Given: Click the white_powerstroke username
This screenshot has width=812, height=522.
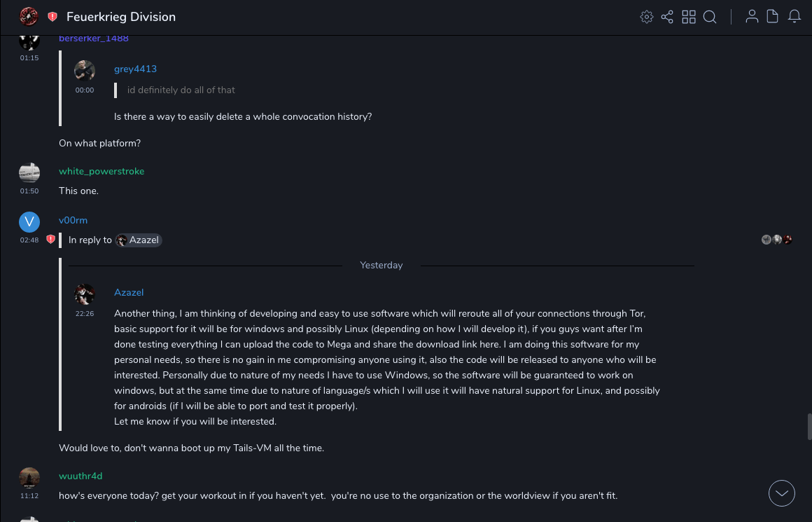Looking at the screenshot, I should [x=101, y=172].
